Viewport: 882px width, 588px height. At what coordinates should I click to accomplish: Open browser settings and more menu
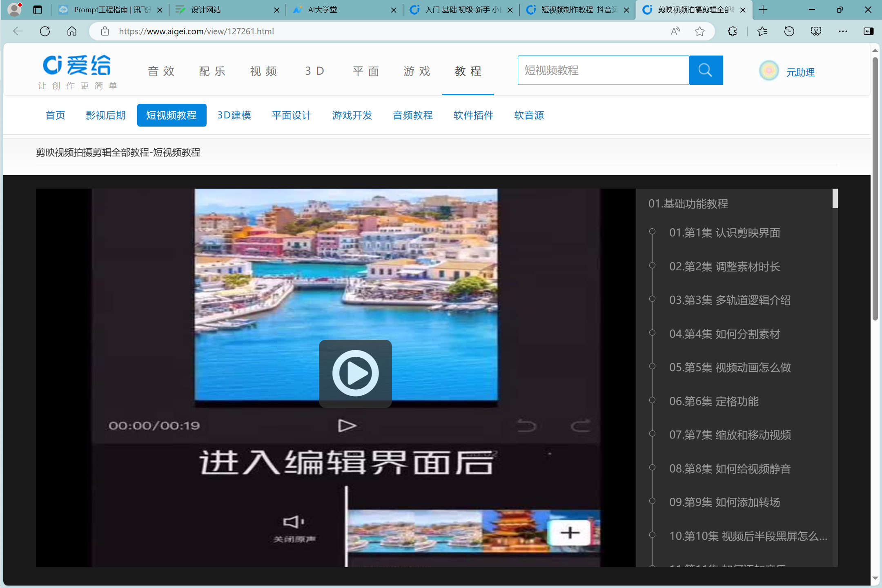point(843,31)
